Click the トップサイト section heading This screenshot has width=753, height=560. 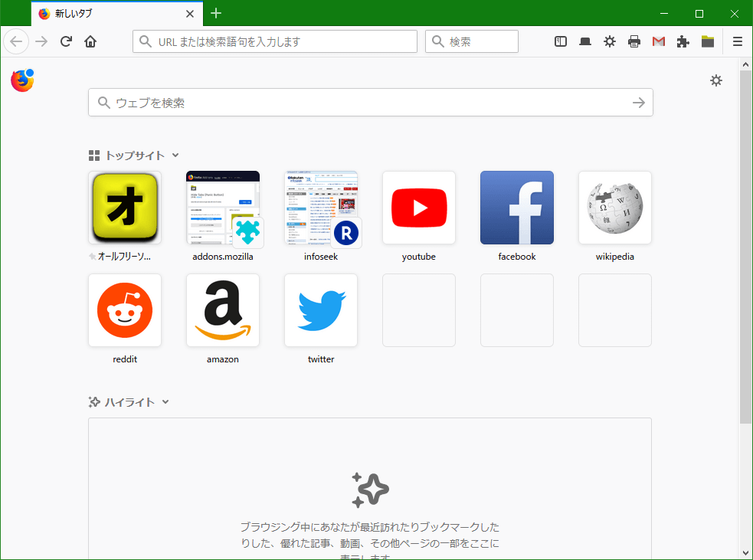[x=135, y=155]
